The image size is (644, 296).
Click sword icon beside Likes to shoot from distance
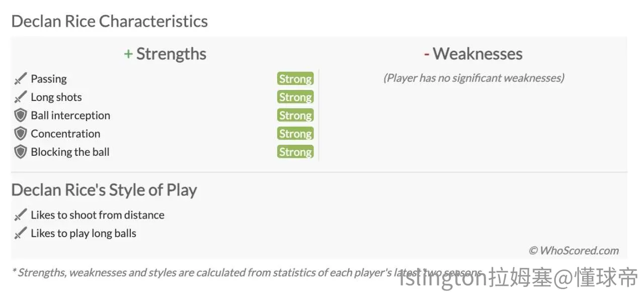[20, 215]
